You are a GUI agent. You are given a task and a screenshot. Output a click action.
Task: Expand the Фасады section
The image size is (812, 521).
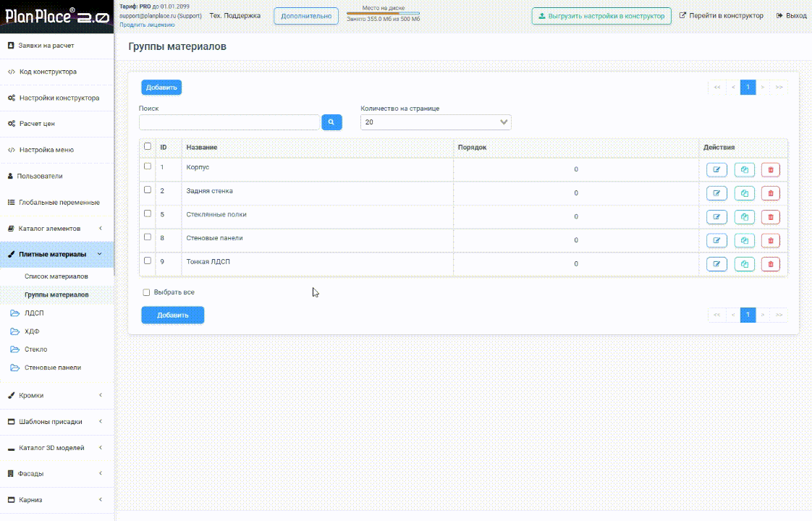[x=56, y=473]
